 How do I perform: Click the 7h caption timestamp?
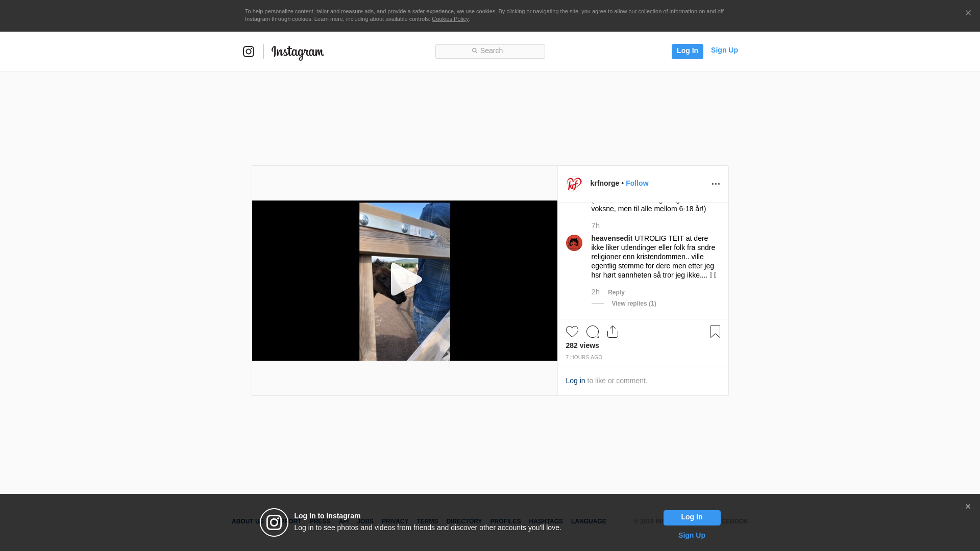pos(596,226)
